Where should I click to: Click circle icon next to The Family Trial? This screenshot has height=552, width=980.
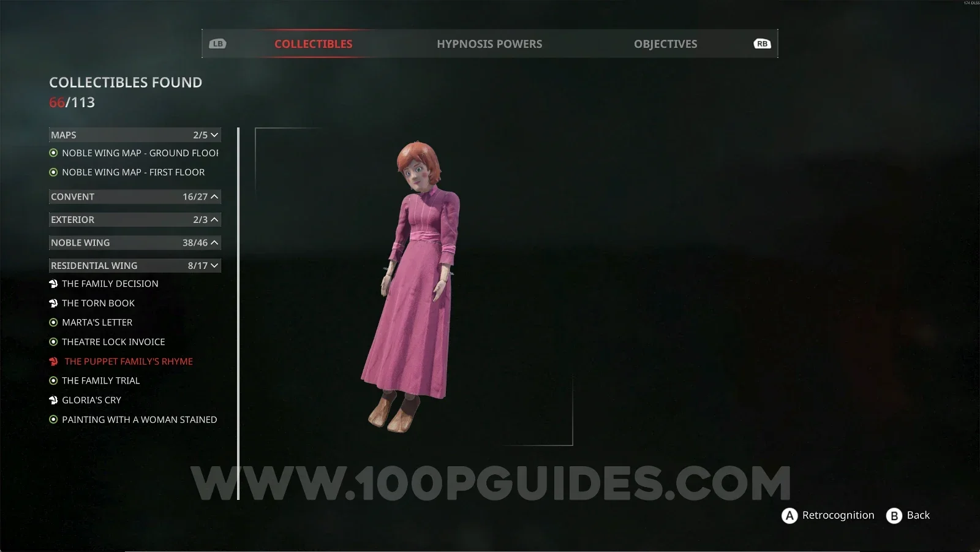point(53,380)
